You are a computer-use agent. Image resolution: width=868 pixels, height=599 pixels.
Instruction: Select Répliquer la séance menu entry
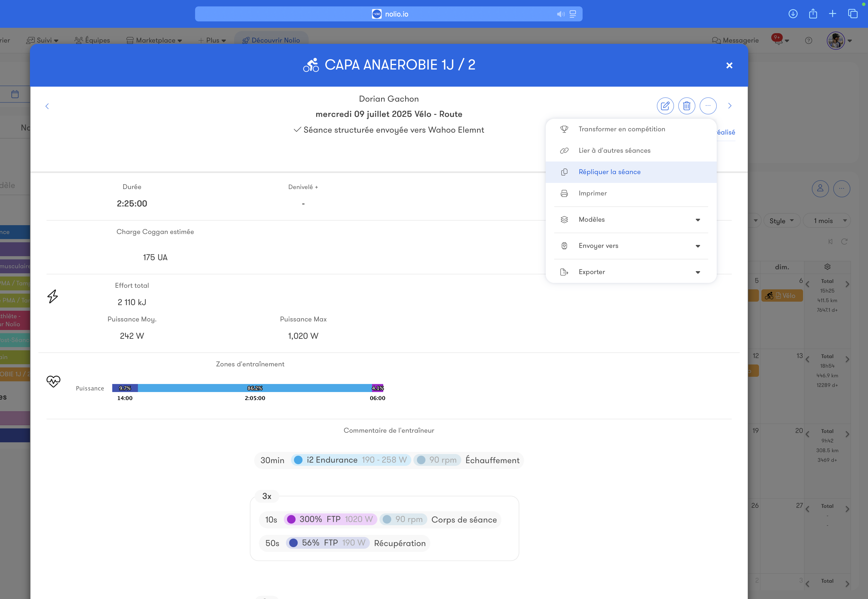[609, 172]
